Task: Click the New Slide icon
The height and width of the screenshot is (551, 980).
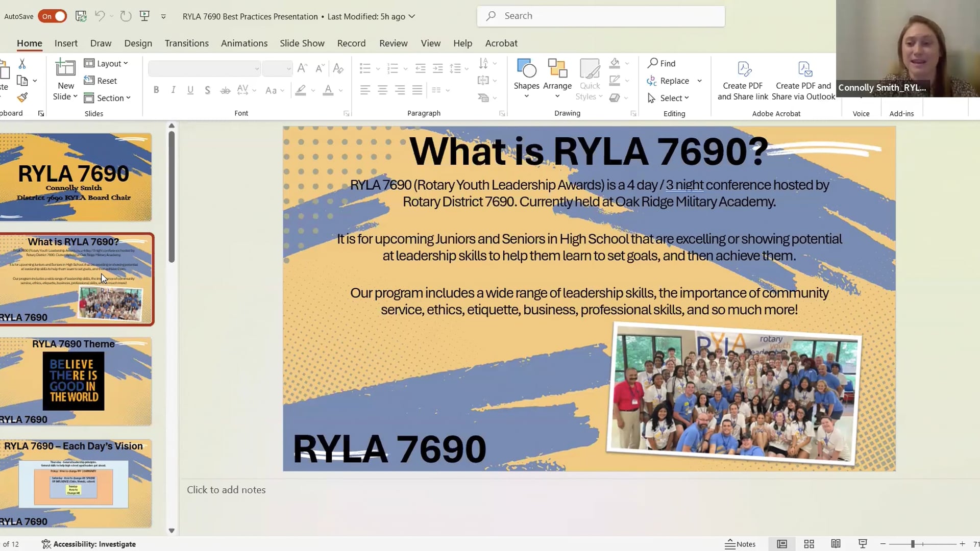Action: (x=65, y=68)
